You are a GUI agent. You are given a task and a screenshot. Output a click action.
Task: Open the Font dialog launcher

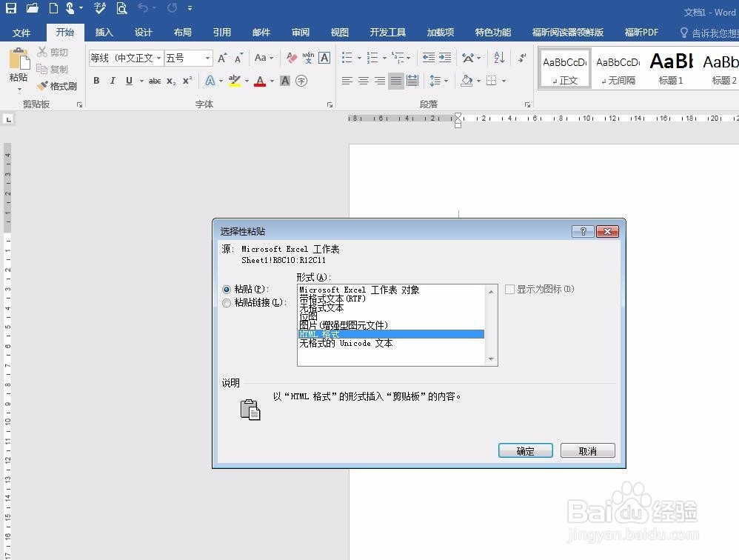click(x=330, y=104)
